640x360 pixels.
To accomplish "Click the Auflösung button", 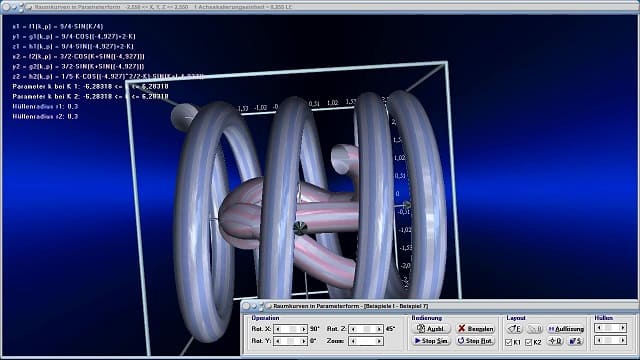I will [565, 329].
